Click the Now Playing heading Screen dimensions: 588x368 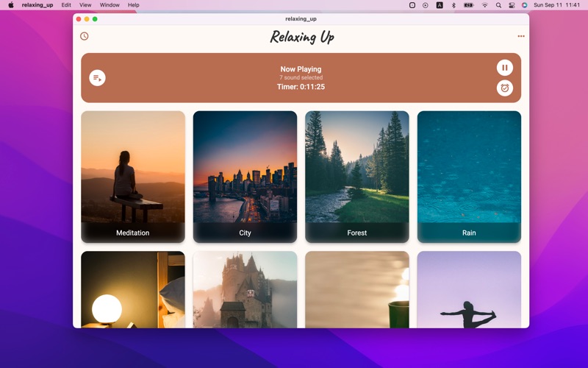point(301,69)
